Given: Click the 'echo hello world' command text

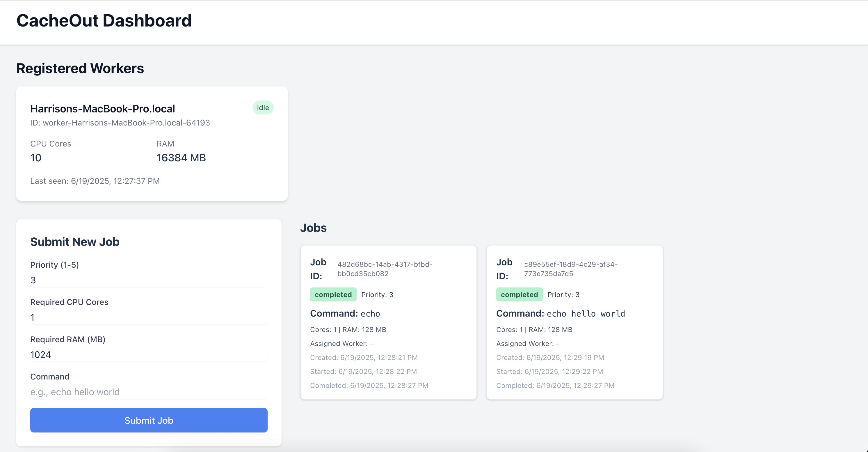Looking at the screenshot, I should [x=586, y=314].
